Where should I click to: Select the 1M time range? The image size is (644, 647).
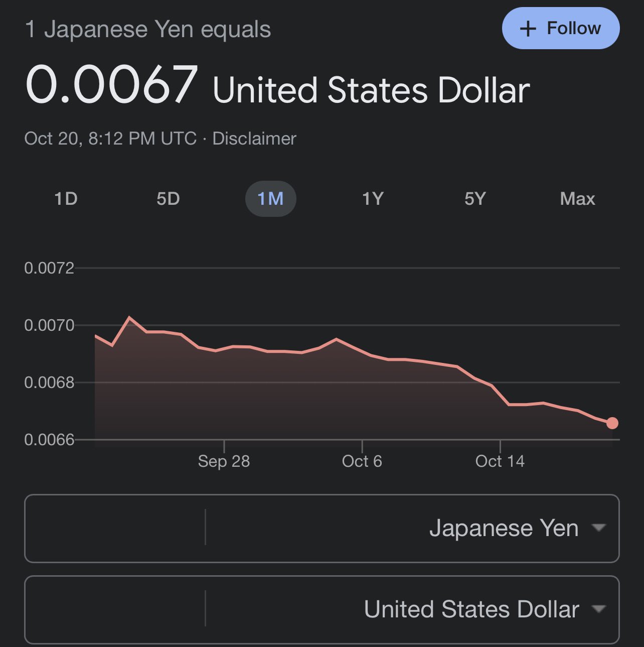click(270, 199)
